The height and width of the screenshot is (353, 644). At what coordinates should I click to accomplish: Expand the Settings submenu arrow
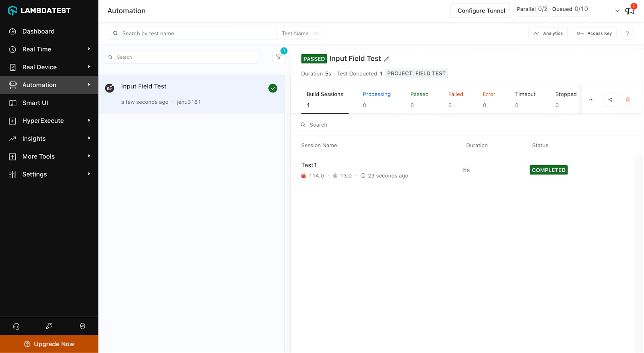pos(89,174)
